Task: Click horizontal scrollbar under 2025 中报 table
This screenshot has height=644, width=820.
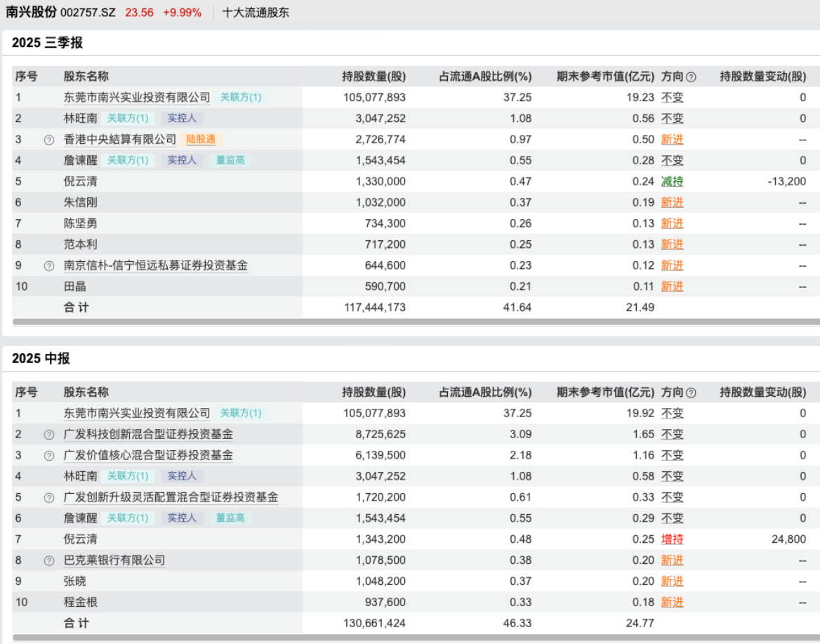Action: 414,638
